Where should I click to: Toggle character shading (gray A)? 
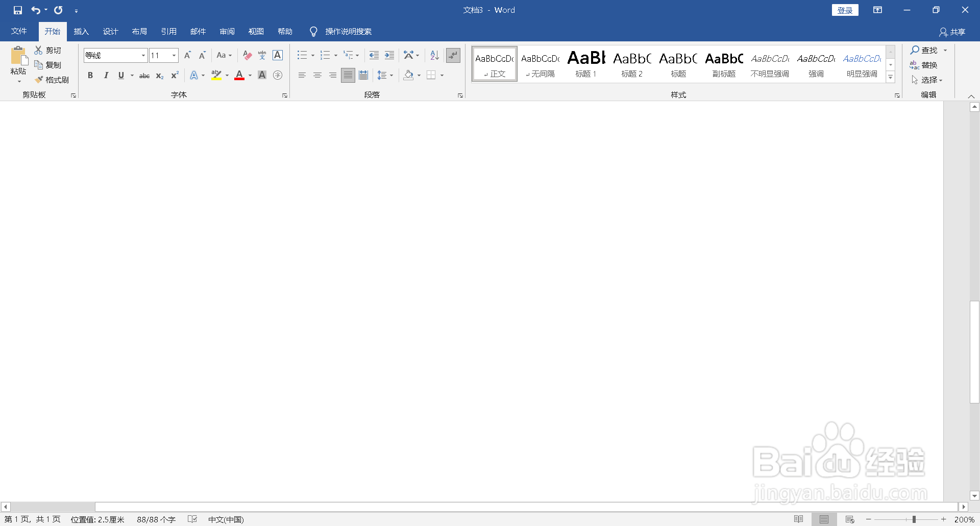[x=262, y=75]
